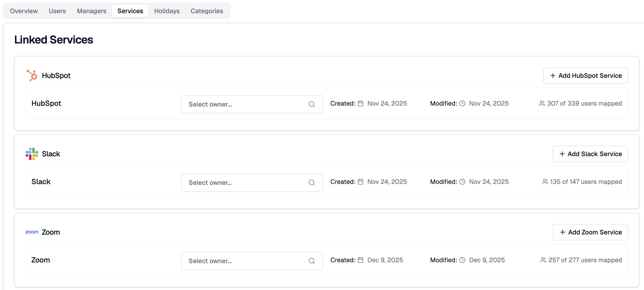This screenshot has width=644, height=290.
Task: Switch to the Users tab
Action: [x=57, y=11]
